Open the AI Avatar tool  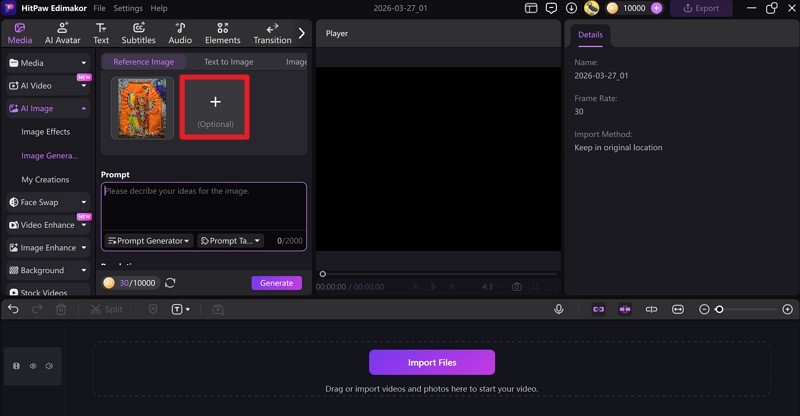click(62, 33)
